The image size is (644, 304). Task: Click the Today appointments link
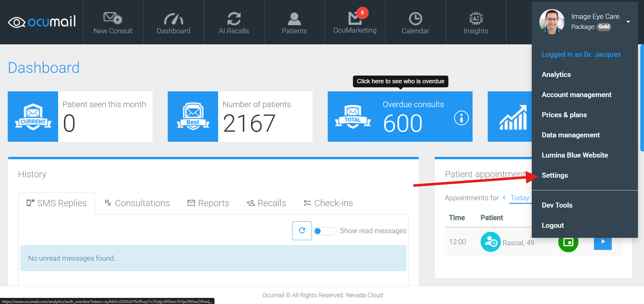tap(520, 198)
